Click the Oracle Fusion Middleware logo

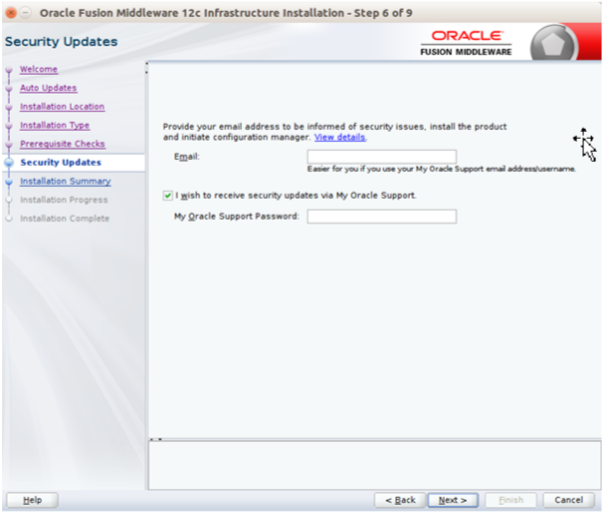point(466,43)
